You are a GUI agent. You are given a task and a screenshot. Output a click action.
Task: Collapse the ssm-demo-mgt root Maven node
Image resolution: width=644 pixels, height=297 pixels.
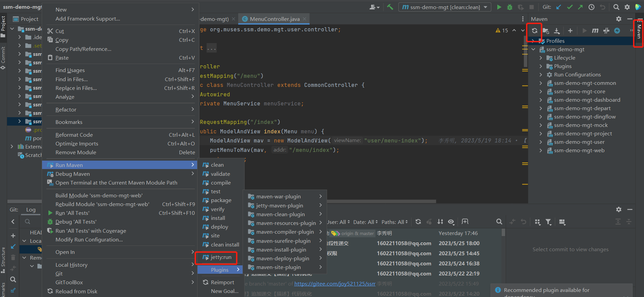(533, 49)
